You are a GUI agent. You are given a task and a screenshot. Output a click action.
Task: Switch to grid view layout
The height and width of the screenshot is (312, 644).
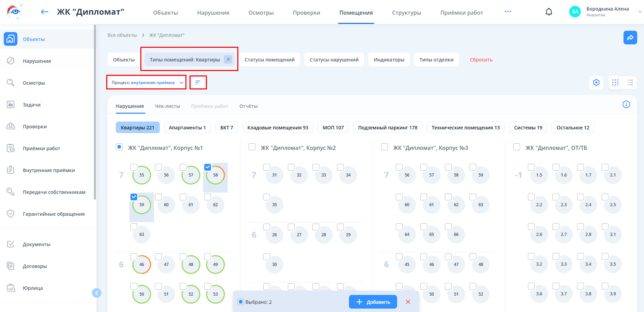(615, 83)
